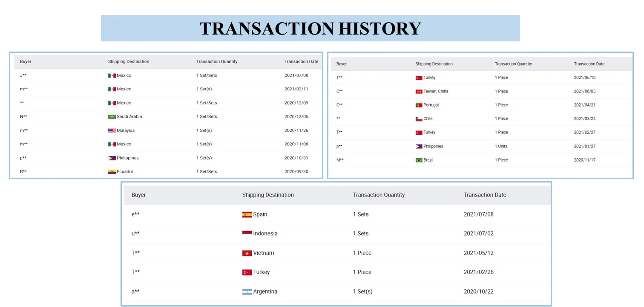Click the Argentina destination text

265,292
